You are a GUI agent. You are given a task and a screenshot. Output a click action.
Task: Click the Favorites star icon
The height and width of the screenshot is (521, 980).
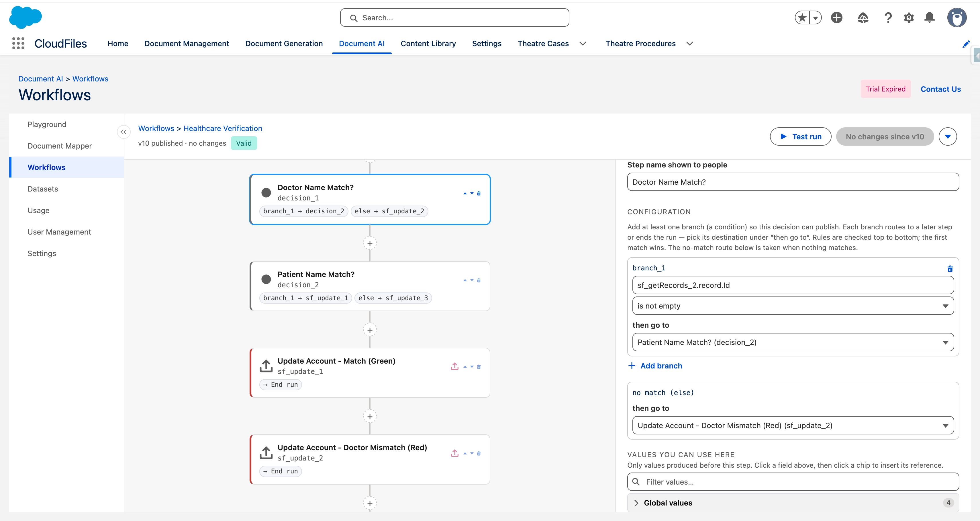(802, 17)
